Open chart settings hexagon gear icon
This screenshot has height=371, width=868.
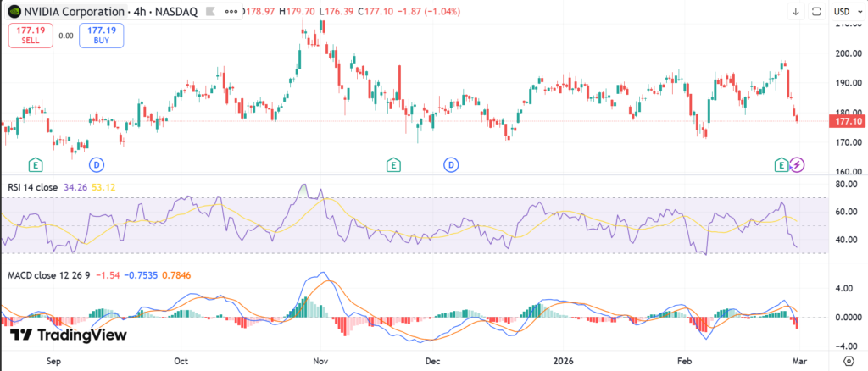(x=849, y=358)
